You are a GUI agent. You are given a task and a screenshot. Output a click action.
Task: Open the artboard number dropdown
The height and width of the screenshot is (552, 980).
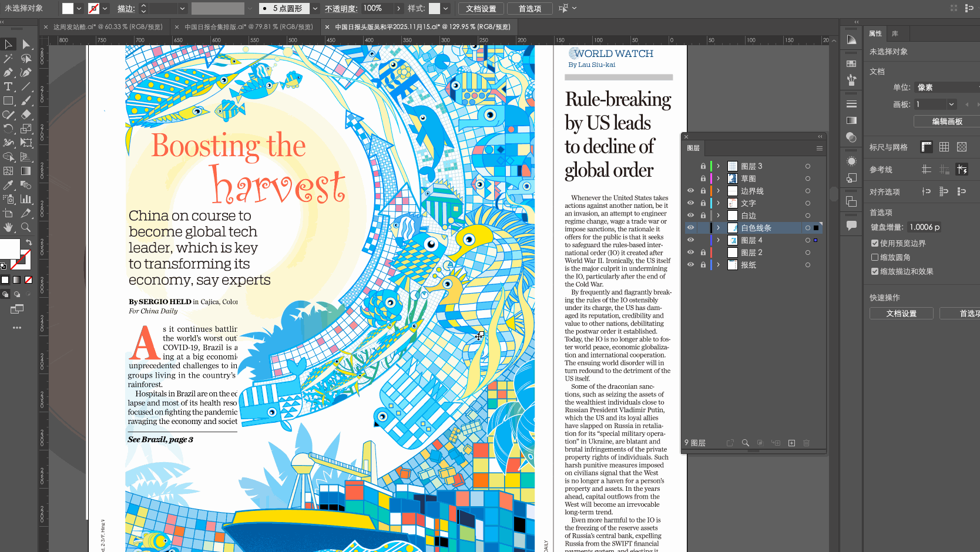click(951, 104)
